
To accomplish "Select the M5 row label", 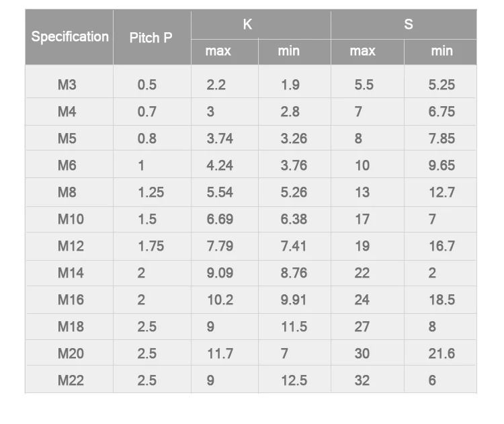I will coord(67,138).
